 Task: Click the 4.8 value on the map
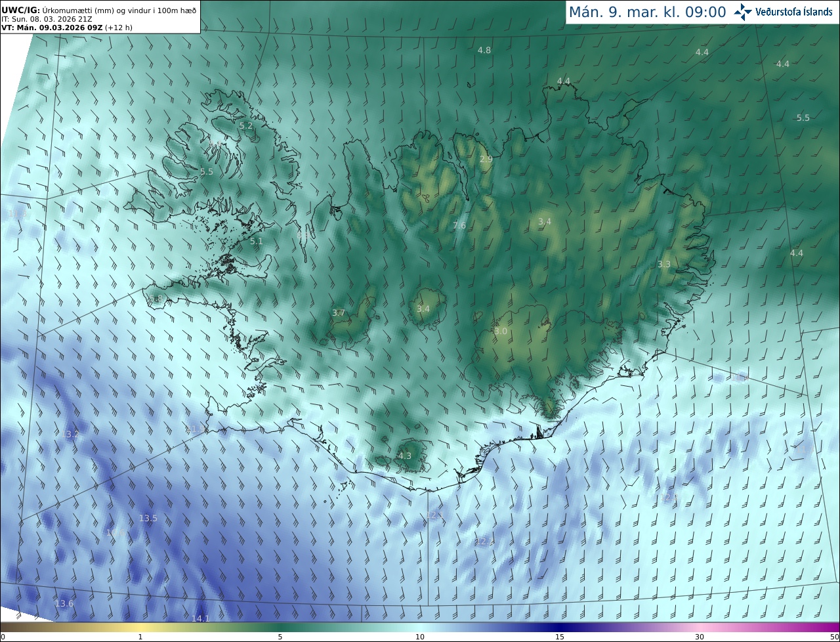coord(484,50)
